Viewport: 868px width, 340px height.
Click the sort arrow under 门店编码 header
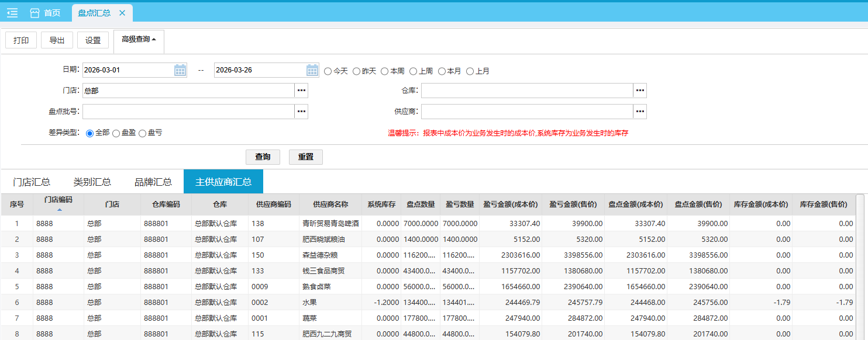58,209
